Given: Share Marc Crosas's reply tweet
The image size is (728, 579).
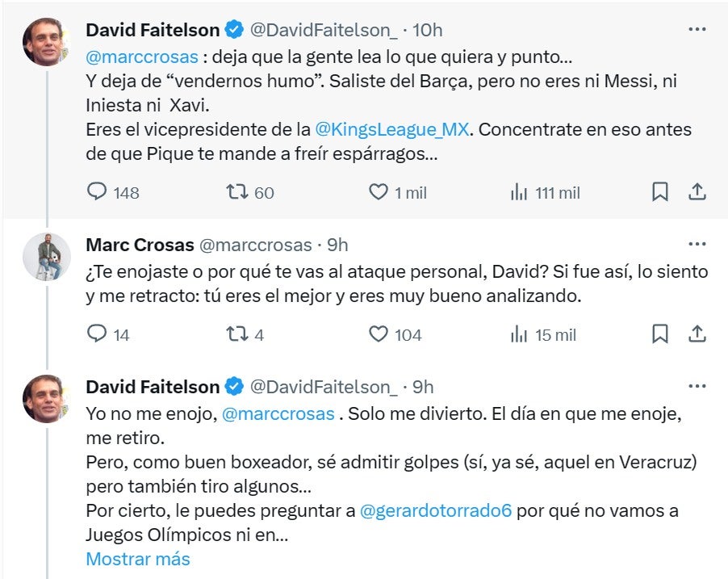Looking at the screenshot, I should coord(697,334).
